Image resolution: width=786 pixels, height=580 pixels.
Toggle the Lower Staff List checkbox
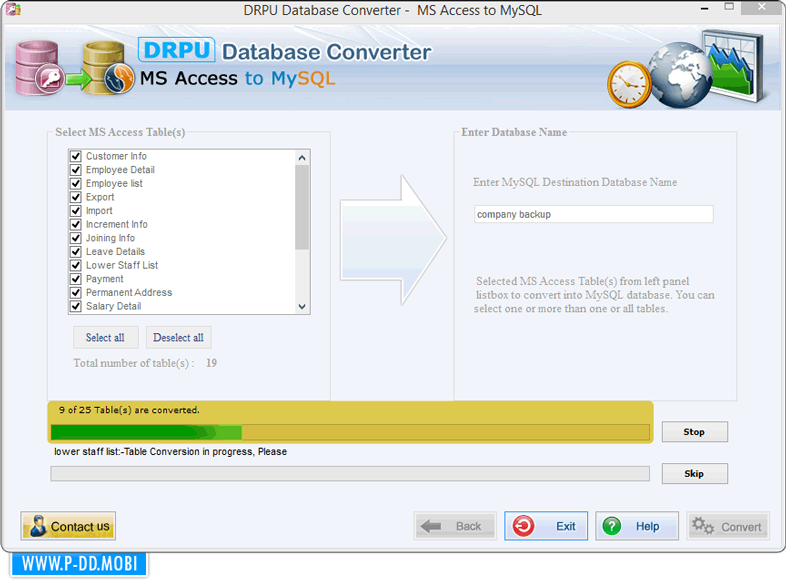(x=76, y=265)
